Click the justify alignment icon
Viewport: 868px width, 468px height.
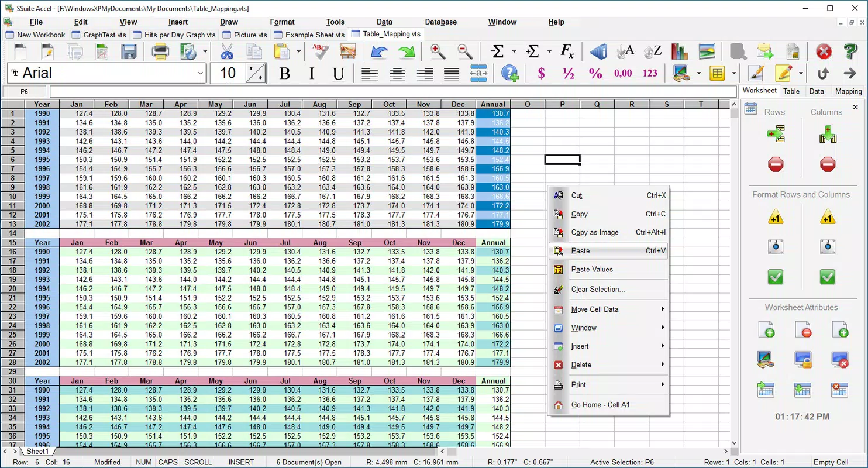point(452,74)
